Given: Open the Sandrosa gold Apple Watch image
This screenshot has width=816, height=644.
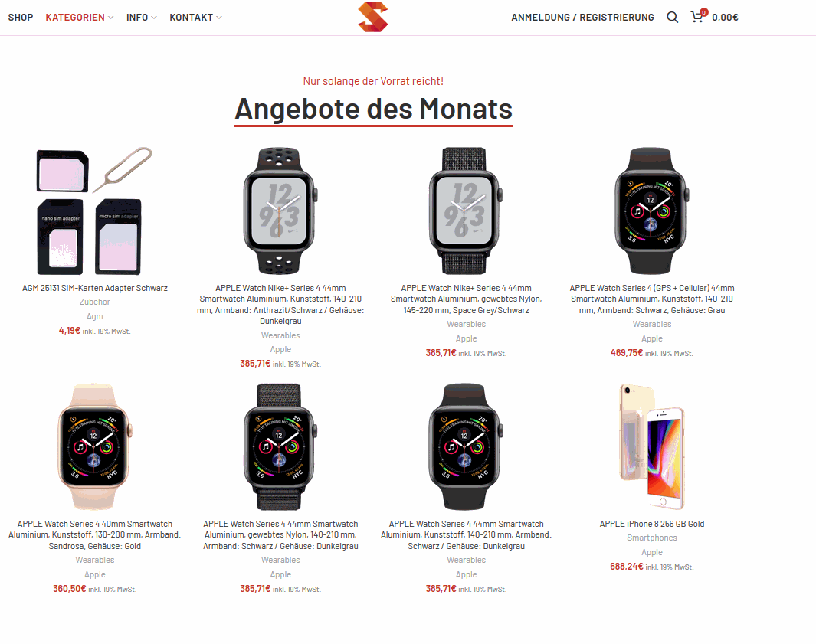Looking at the screenshot, I should [x=95, y=447].
